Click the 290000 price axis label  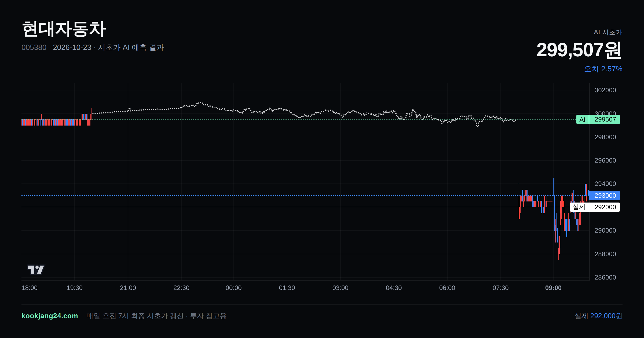point(605,230)
